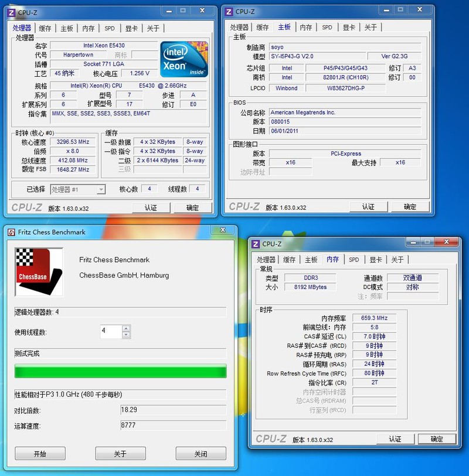
Task: Click 确定 button in processor CPU-Z window
Action: [192, 208]
